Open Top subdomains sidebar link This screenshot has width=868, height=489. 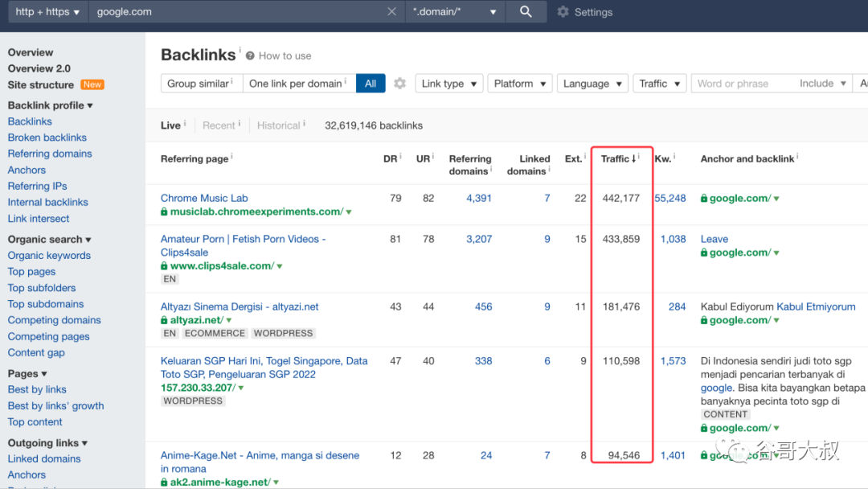[x=45, y=304]
